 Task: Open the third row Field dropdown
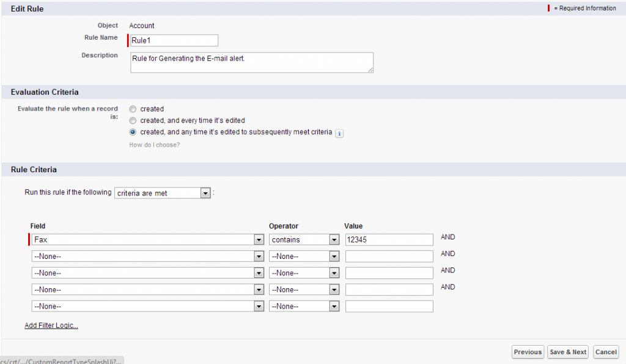click(259, 272)
